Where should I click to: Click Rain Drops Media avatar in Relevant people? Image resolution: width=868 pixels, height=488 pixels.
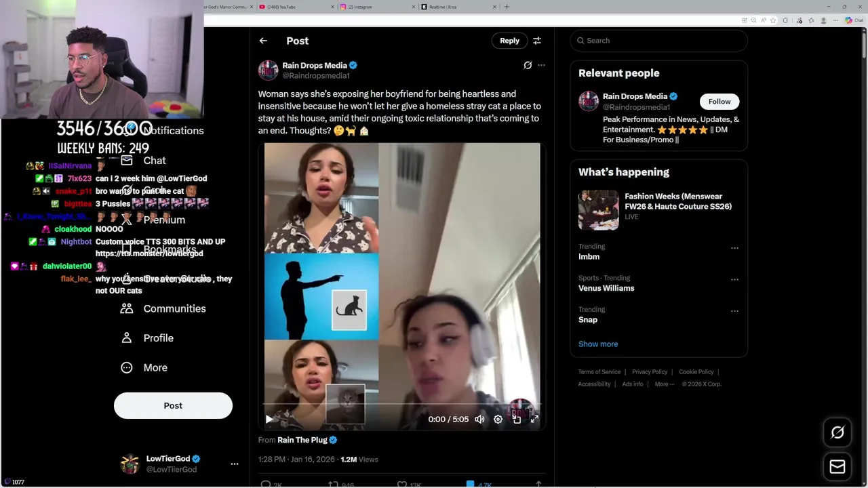[x=588, y=101]
